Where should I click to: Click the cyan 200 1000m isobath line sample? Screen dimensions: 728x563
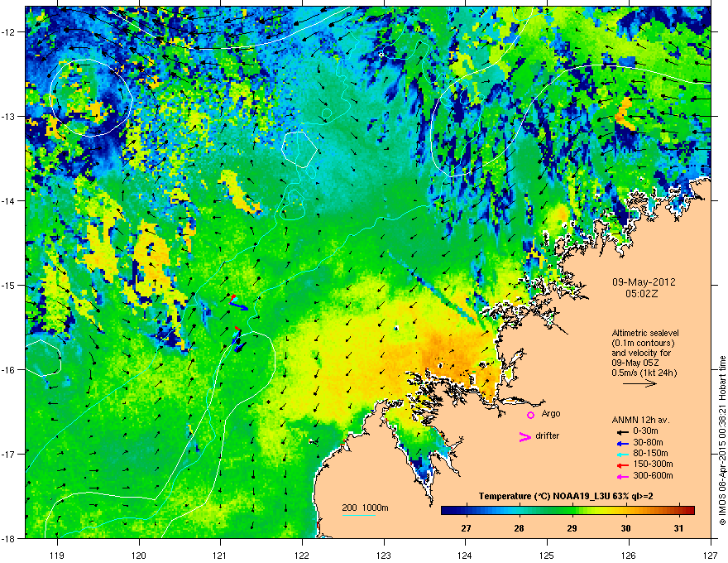pyautogui.click(x=359, y=515)
